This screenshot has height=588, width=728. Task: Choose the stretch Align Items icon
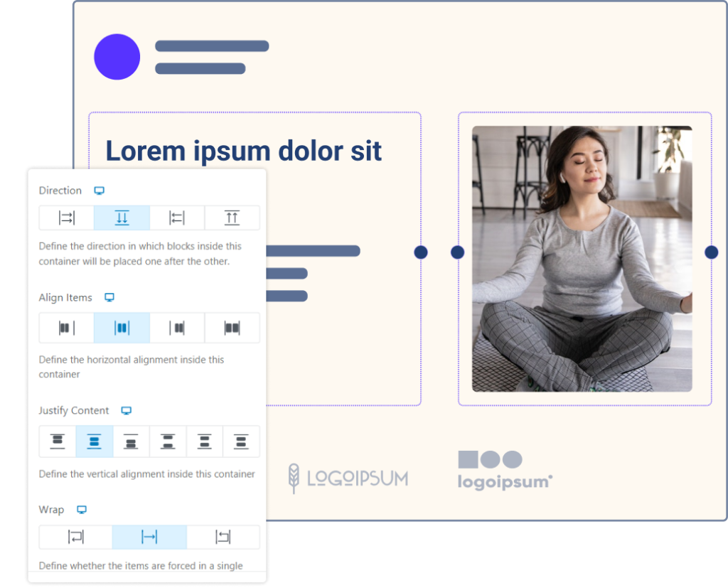tap(232, 328)
